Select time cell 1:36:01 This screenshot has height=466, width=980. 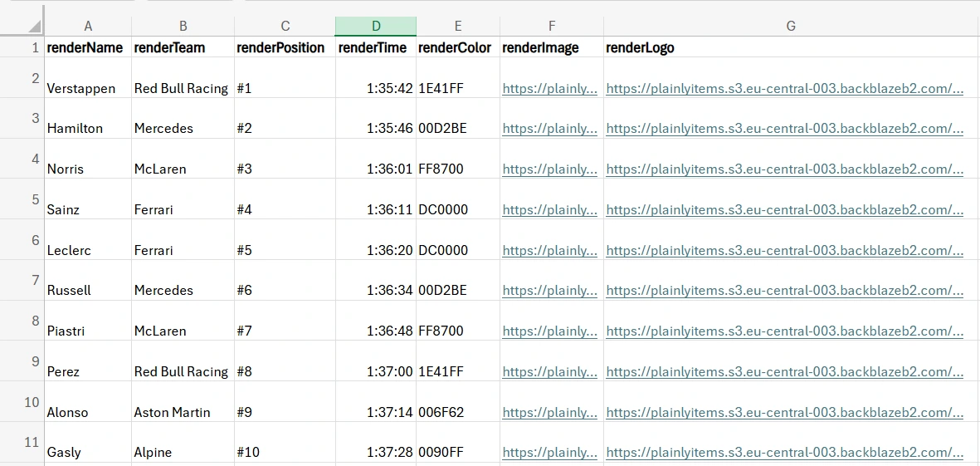376,159
